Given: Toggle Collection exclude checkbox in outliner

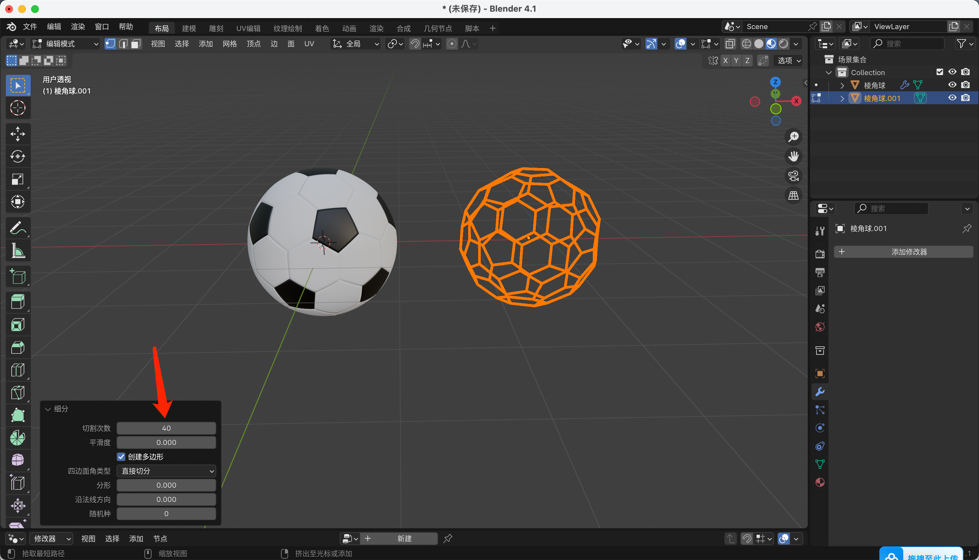Looking at the screenshot, I should [x=940, y=72].
